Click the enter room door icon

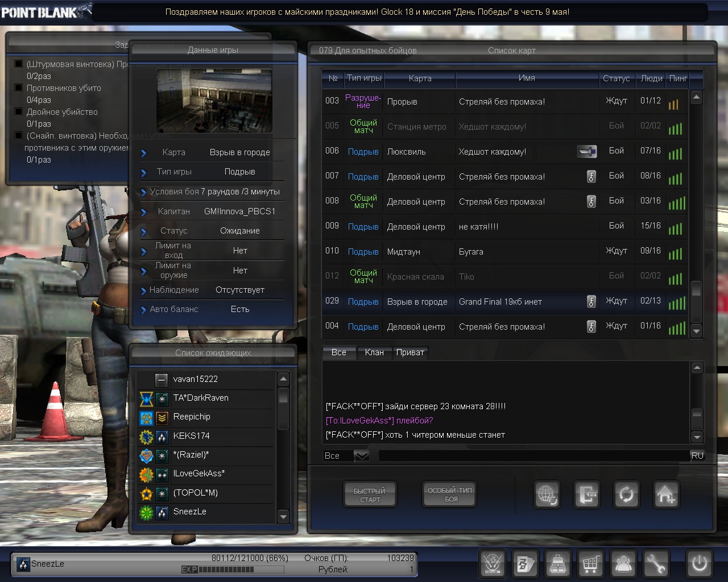coord(586,494)
